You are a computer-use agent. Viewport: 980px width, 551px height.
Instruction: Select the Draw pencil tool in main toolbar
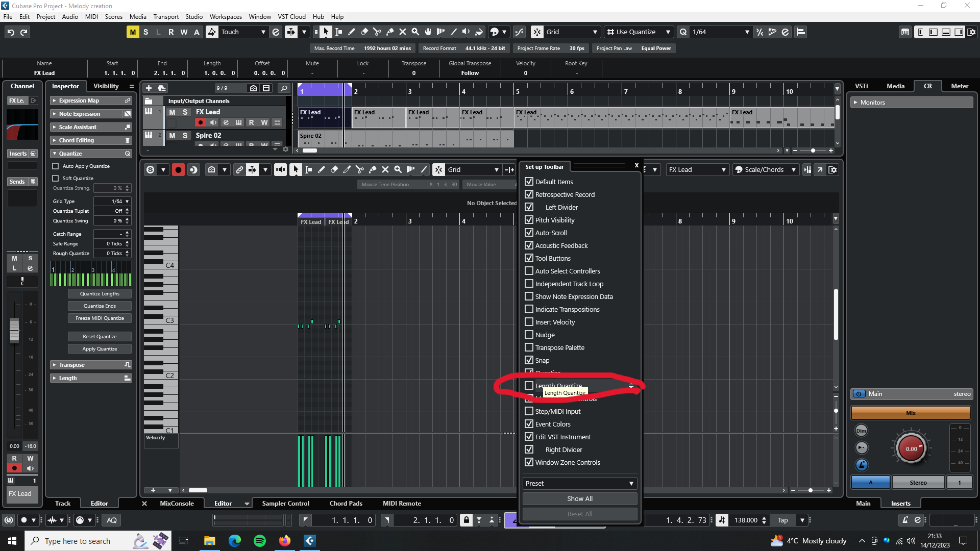352,32
